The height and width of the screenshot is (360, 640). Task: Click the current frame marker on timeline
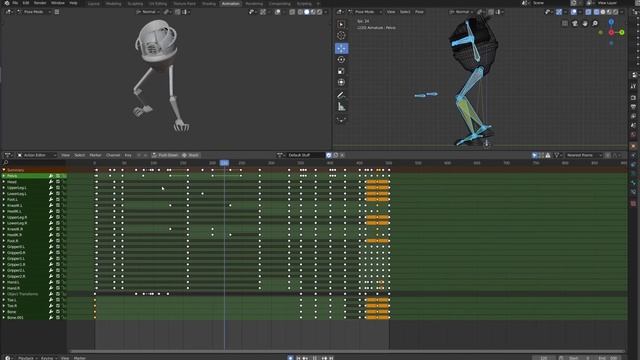[x=224, y=163]
